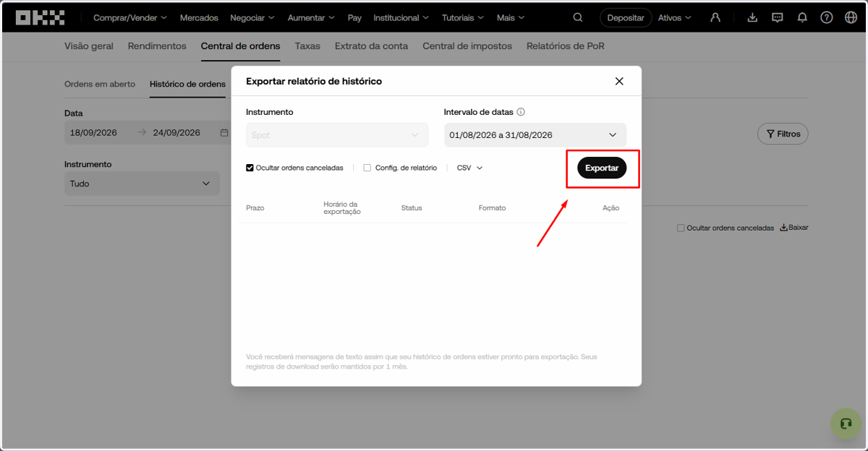Open the help question mark icon
This screenshot has height=451, width=868.
point(827,17)
